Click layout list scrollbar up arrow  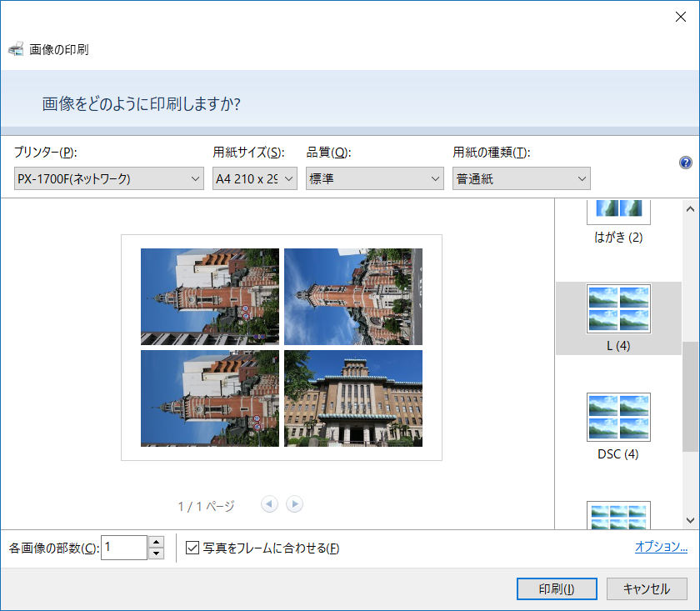coord(690,208)
